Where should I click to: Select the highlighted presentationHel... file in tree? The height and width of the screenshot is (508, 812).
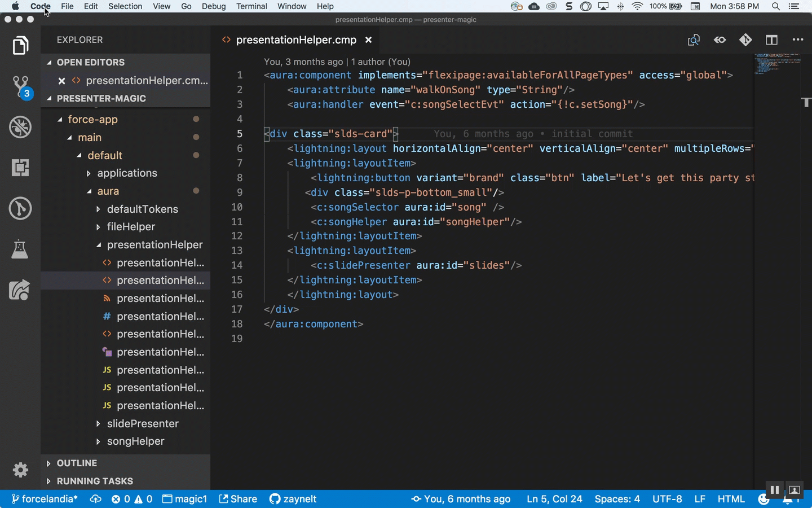(x=125, y=281)
